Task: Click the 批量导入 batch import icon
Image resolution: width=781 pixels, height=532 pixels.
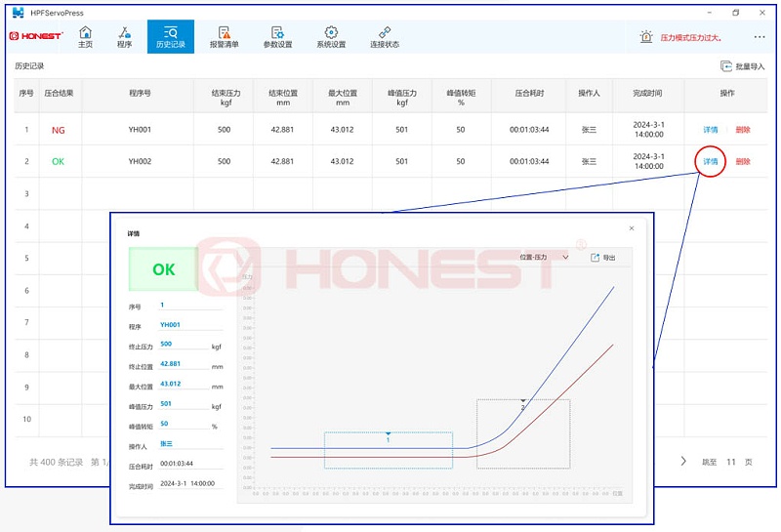Action: click(x=726, y=66)
